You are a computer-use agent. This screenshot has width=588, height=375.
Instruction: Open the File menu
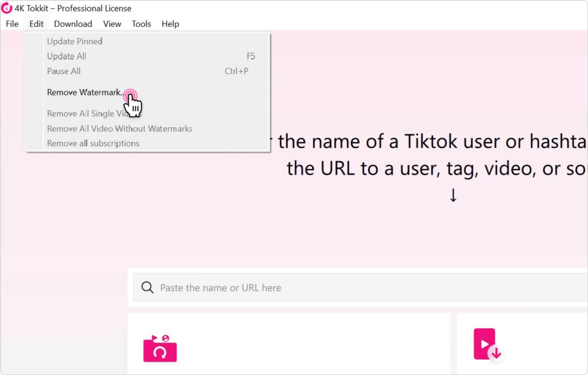pyautogui.click(x=12, y=24)
